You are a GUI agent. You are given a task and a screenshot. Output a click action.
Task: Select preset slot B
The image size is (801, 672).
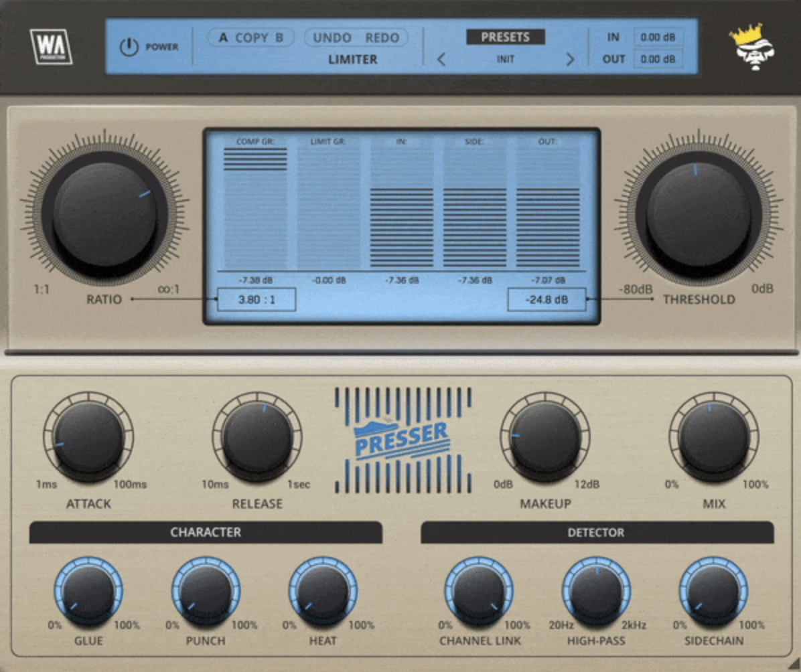(x=279, y=37)
